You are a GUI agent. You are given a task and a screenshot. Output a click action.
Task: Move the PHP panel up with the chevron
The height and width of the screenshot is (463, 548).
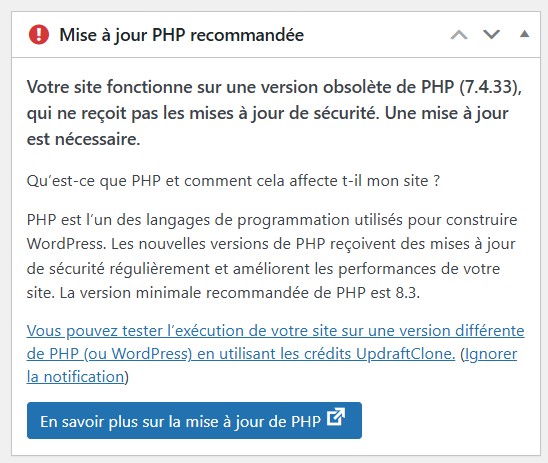click(x=459, y=35)
